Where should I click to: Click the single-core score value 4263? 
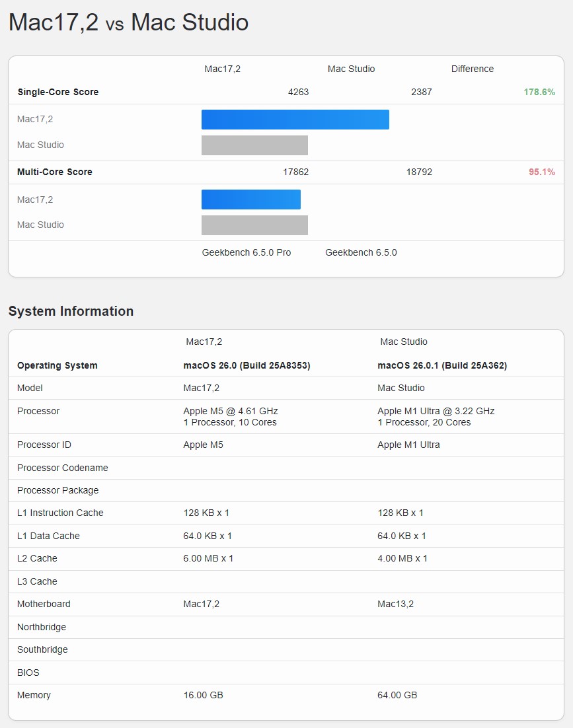pyautogui.click(x=298, y=92)
